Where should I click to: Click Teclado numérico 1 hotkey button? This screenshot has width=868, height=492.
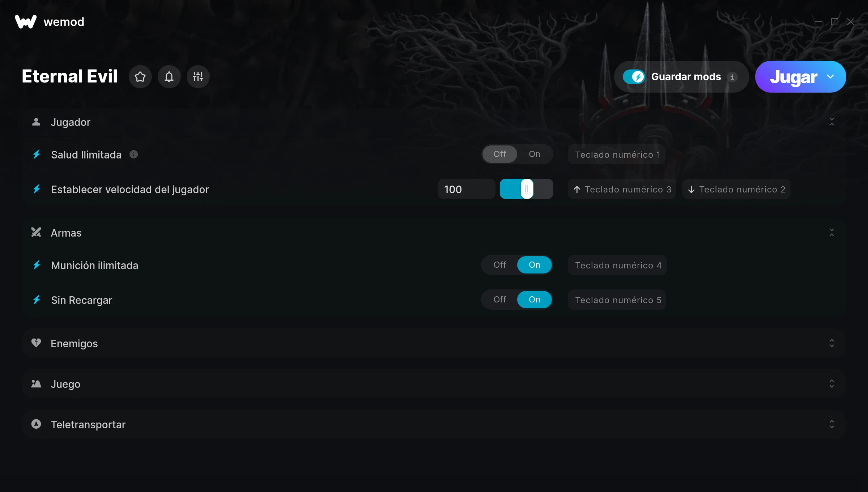(x=617, y=154)
